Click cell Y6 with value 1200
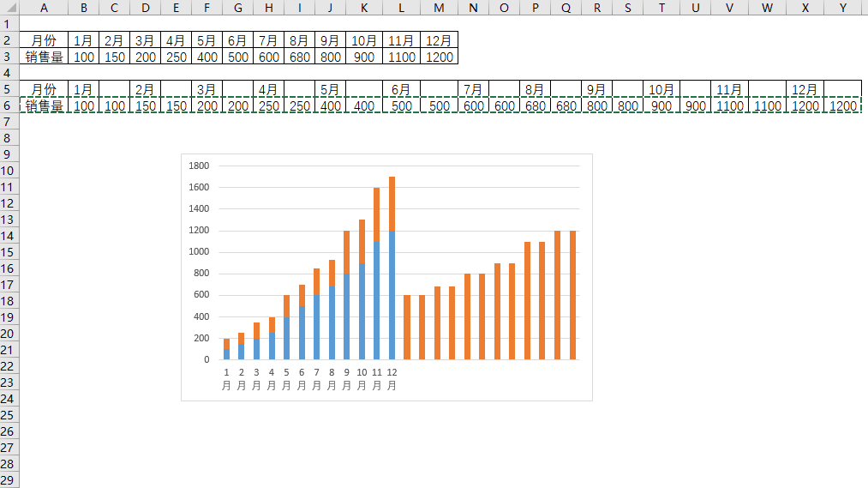The height and width of the screenshot is (488, 868). coord(843,105)
